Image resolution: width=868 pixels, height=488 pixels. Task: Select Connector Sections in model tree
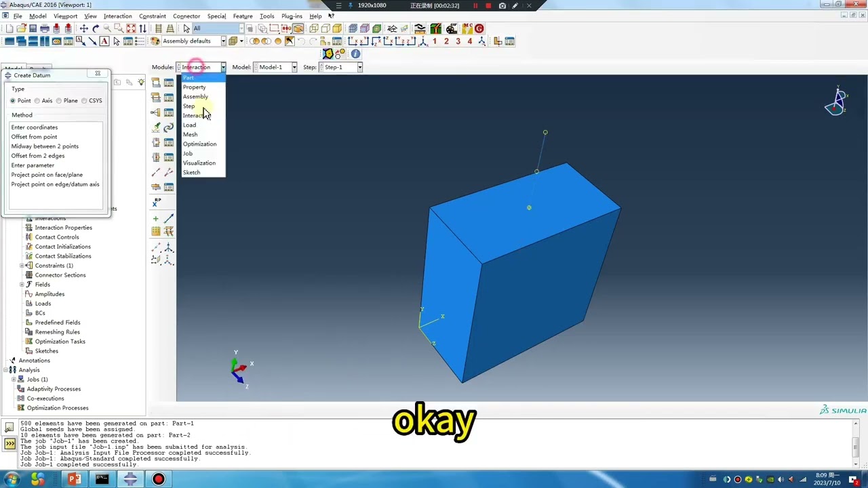60,275
